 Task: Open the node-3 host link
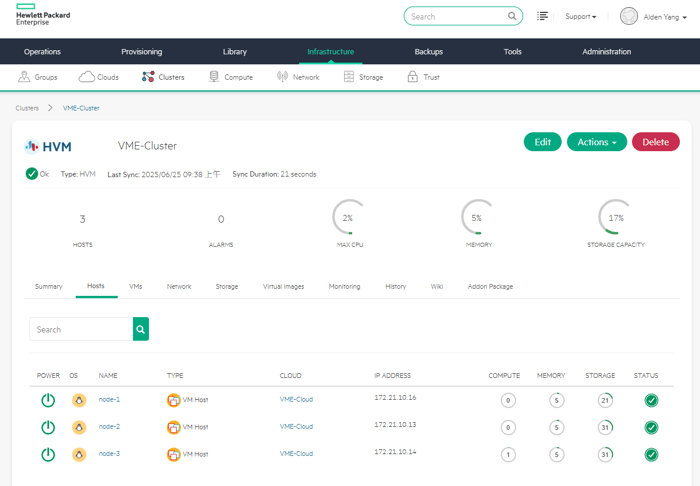(109, 454)
